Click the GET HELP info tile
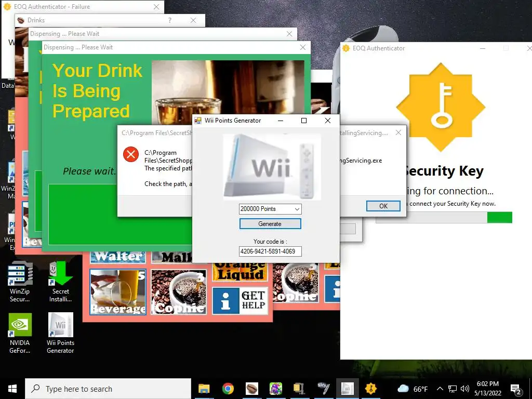 click(240, 301)
